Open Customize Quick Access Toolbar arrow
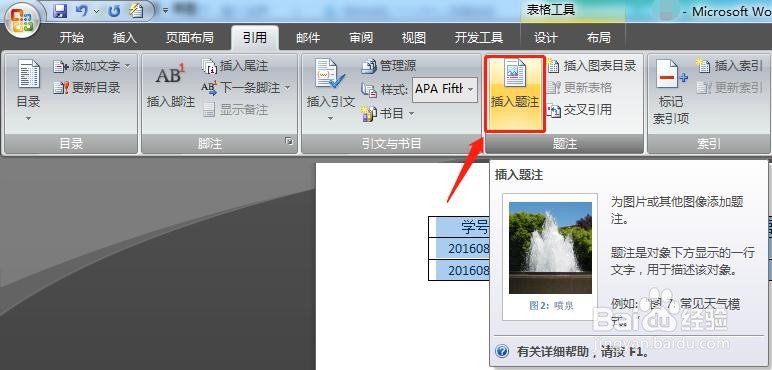 click(x=165, y=10)
